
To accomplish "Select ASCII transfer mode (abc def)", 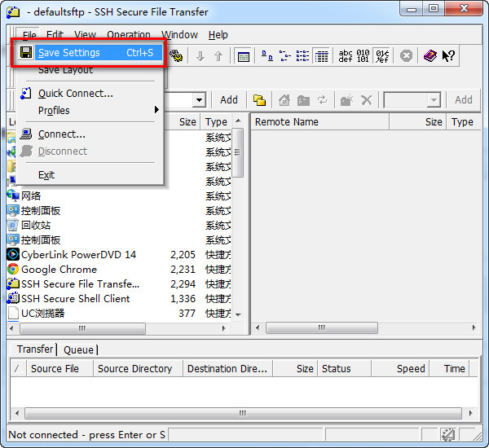I will [346, 56].
